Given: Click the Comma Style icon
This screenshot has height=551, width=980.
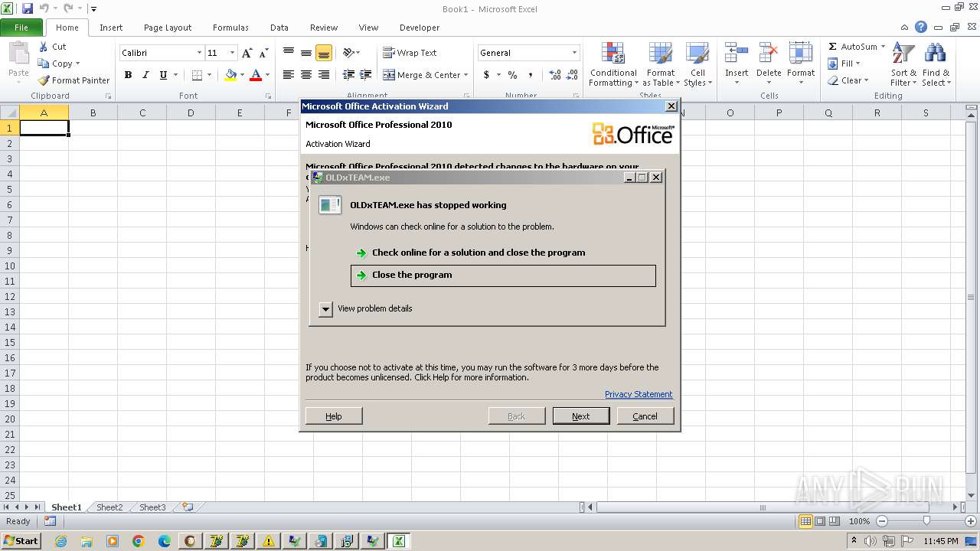Looking at the screenshot, I should pyautogui.click(x=530, y=75).
